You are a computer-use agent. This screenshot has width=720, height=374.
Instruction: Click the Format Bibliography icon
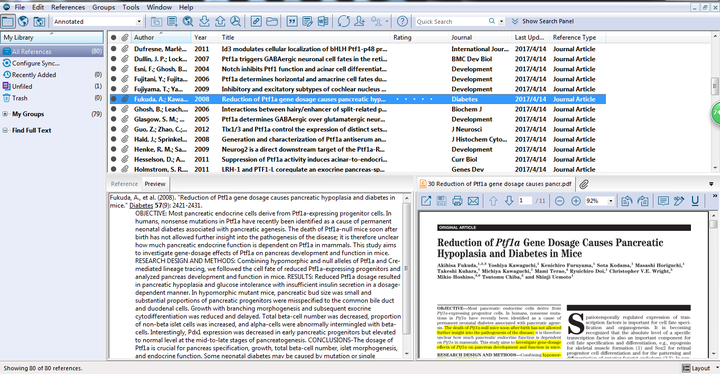click(x=308, y=21)
